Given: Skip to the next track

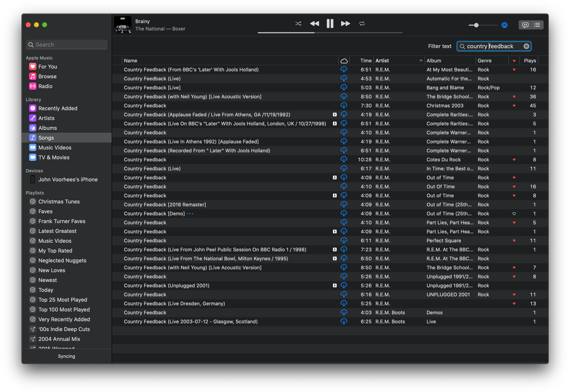Looking at the screenshot, I should pos(345,24).
